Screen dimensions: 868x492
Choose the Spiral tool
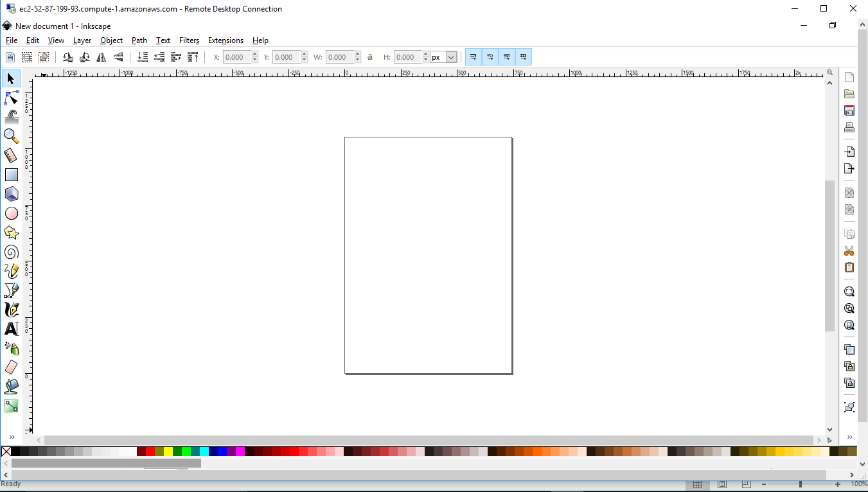coord(12,252)
